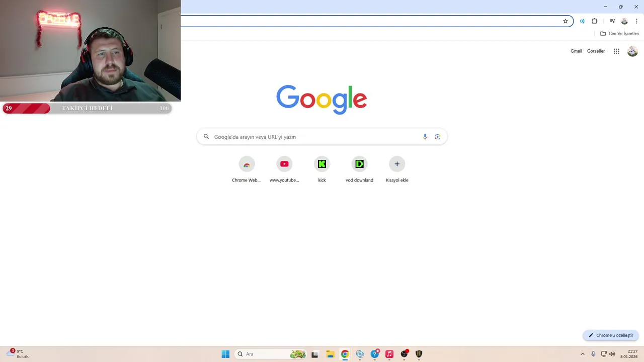Focus the Chrome address bar
This screenshot has width=644, height=362.
pyautogui.click(x=371, y=21)
